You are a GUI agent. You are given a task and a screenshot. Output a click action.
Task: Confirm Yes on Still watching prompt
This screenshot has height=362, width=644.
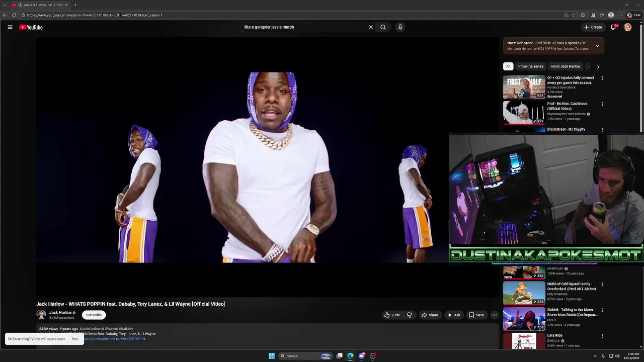click(75, 339)
